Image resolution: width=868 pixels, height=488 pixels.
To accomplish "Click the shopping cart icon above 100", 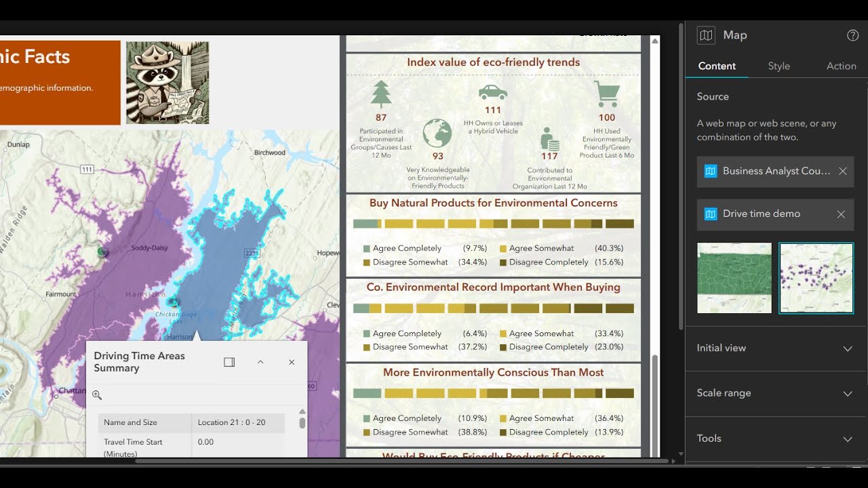I will click(x=607, y=94).
